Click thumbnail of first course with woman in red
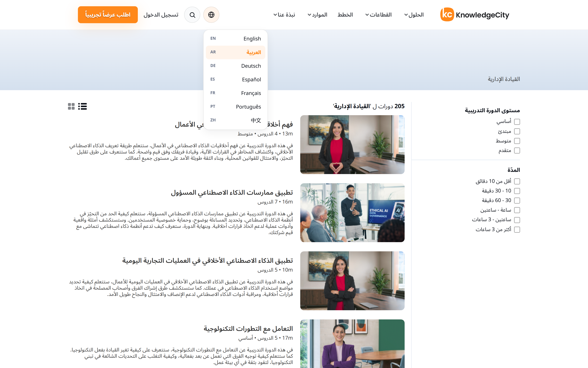 pyautogui.click(x=352, y=145)
